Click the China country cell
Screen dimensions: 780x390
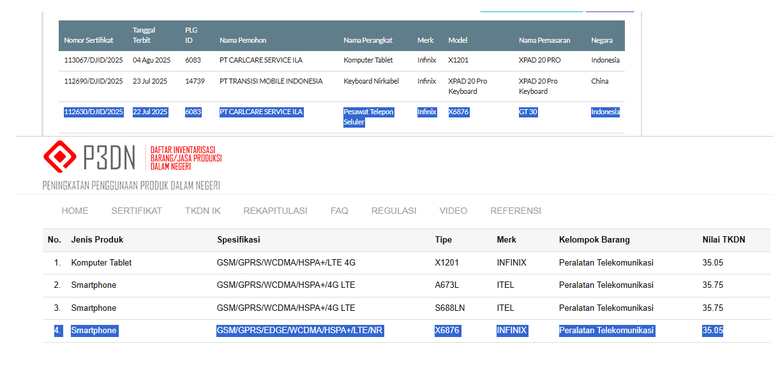coord(599,81)
